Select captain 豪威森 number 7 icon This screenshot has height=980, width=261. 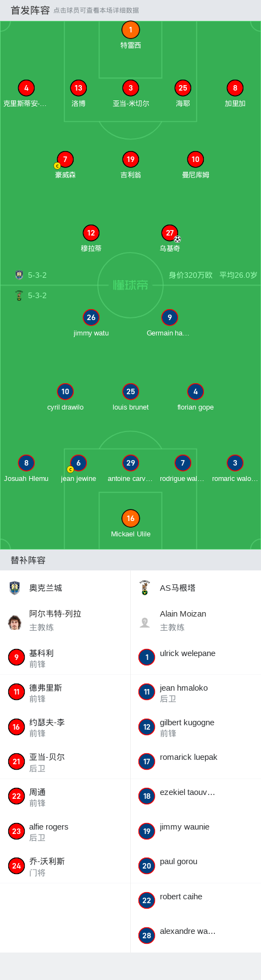click(x=65, y=159)
